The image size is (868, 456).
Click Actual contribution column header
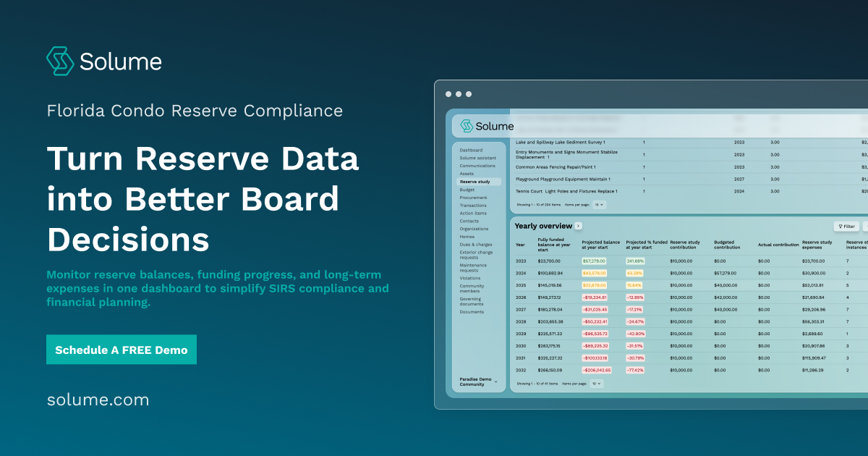(778, 245)
